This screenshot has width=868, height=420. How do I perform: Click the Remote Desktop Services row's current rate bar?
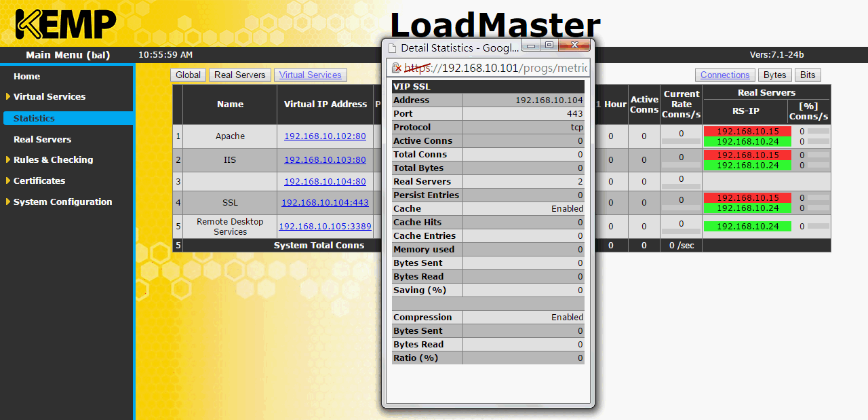(x=682, y=232)
